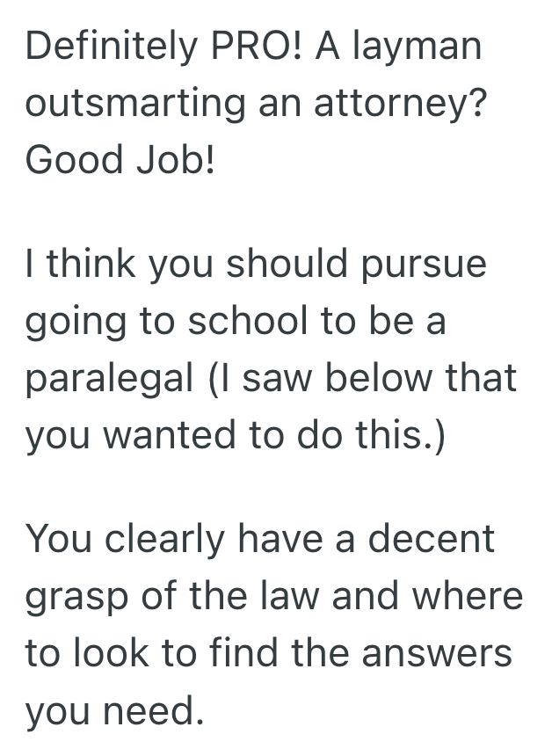Screen dimensions: 552x756
Task: Click the word "Definitely"
Action: [x=108, y=47]
